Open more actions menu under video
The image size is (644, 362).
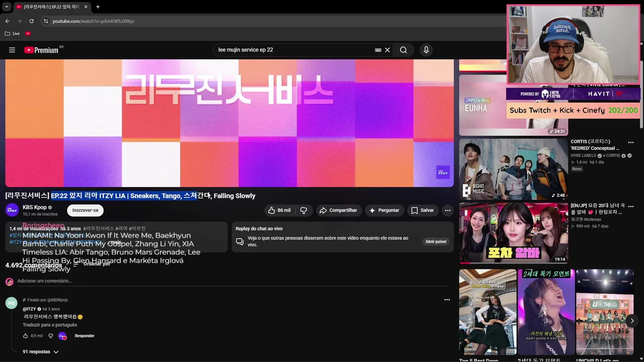[x=447, y=210]
